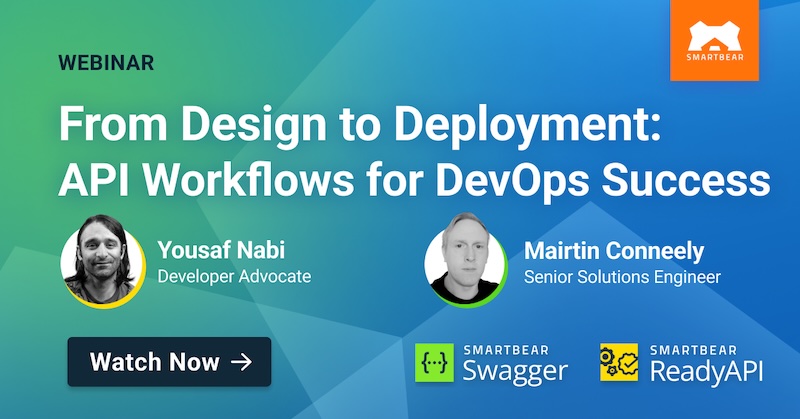Click the ReadyAPI wordmark text
The image size is (800, 419).
coord(706,372)
